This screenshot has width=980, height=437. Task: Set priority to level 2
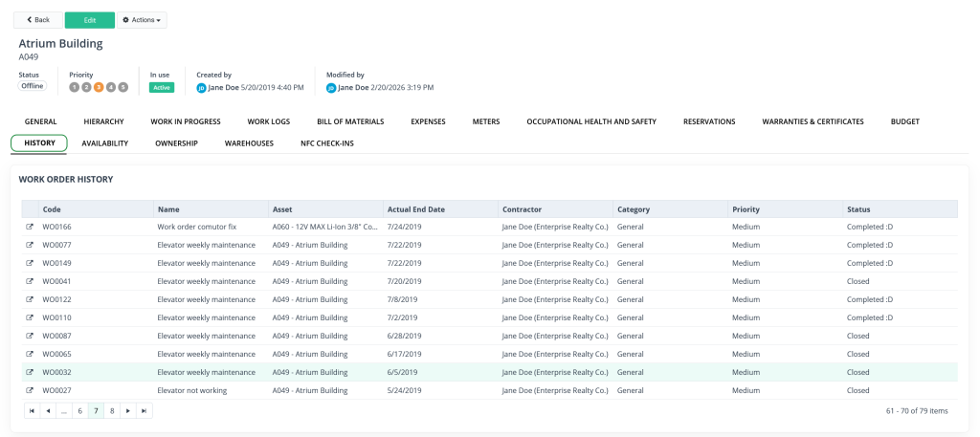click(x=86, y=87)
